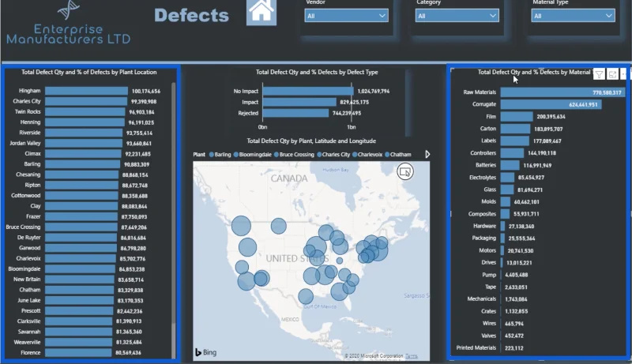Select the Glass bar
Image resolution: width=632 pixels, height=364 pixels.
(507, 190)
